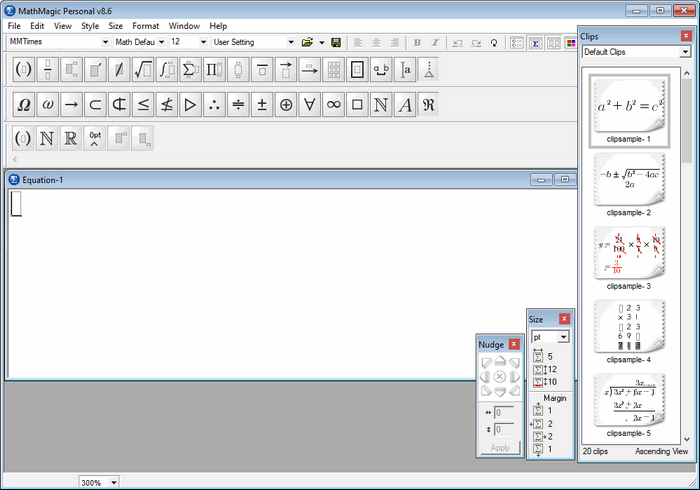Image resolution: width=700 pixels, height=490 pixels.
Task: Open the MMTimes font dropdown
Action: [104, 43]
